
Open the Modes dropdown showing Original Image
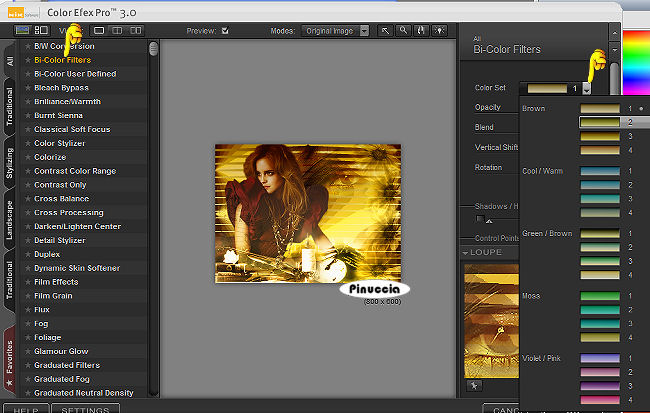tap(335, 31)
